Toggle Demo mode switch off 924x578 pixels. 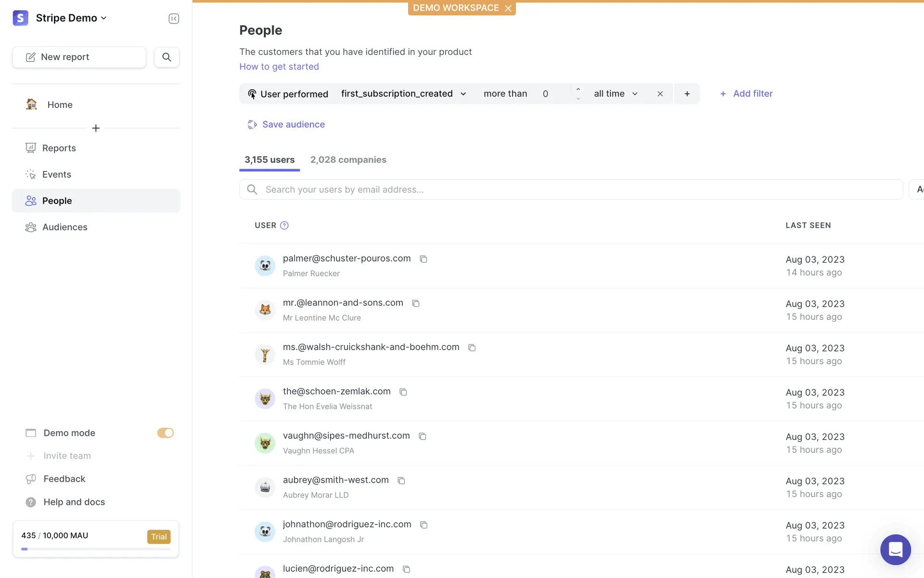point(165,433)
